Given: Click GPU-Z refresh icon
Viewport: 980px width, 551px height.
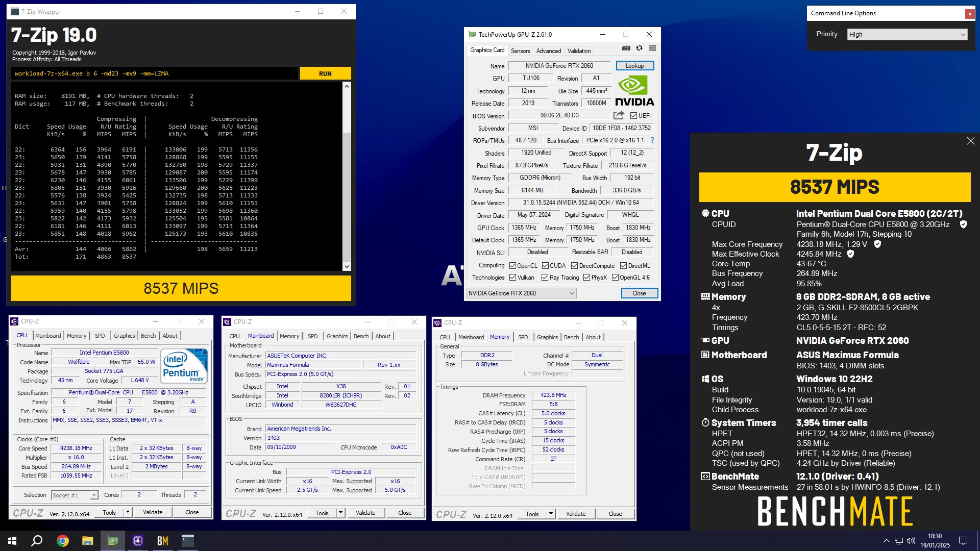Looking at the screenshot, I should (x=639, y=48).
